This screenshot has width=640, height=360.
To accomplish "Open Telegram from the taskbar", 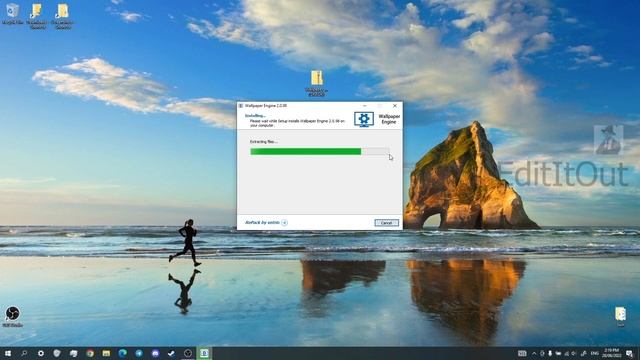I will tap(139, 353).
